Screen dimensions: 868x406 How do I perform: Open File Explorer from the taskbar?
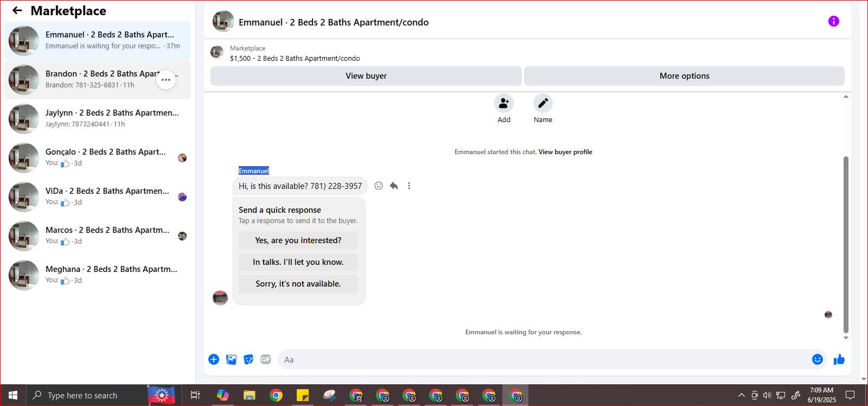pyautogui.click(x=250, y=395)
